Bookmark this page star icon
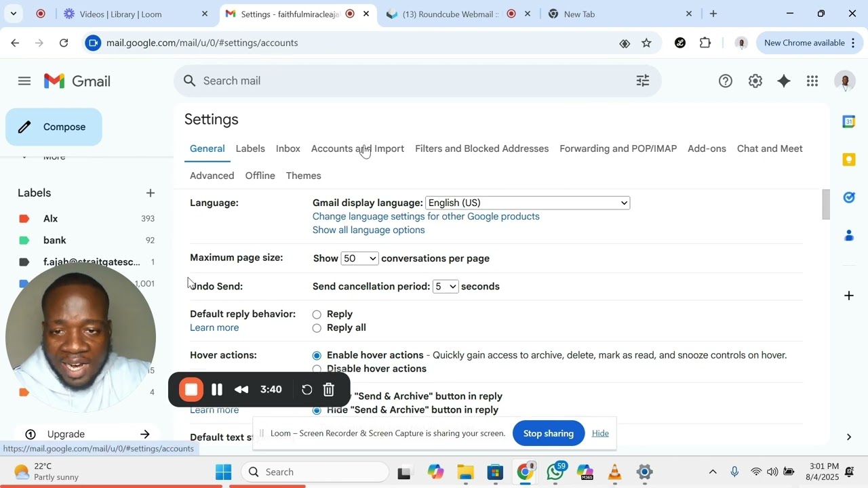 (x=646, y=43)
